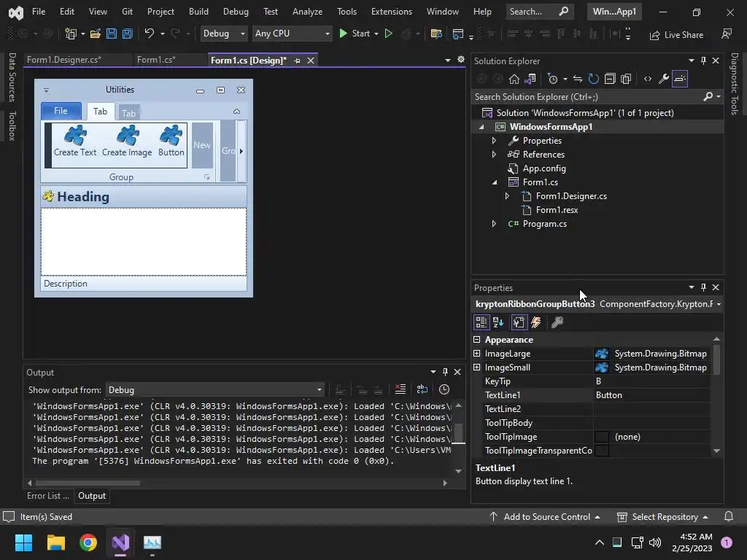The image size is (747, 560).
Task: Switch to Form1.cs code tab
Action: point(156,60)
